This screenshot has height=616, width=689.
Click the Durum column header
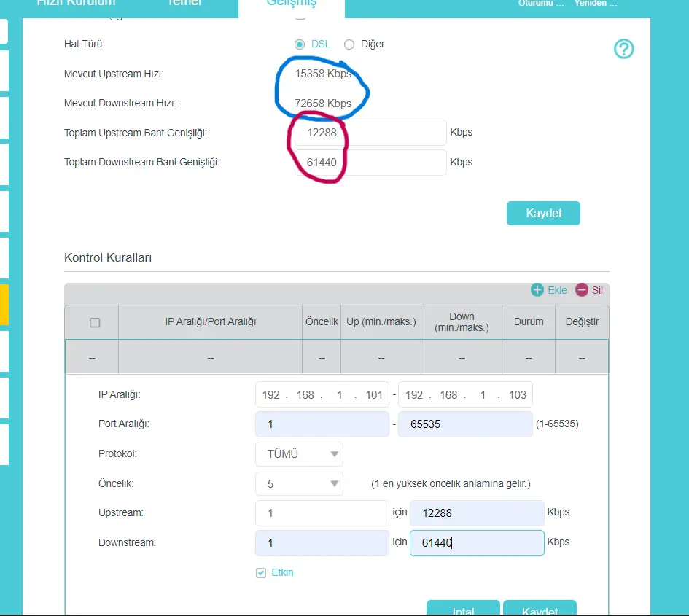[x=529, y=322]
